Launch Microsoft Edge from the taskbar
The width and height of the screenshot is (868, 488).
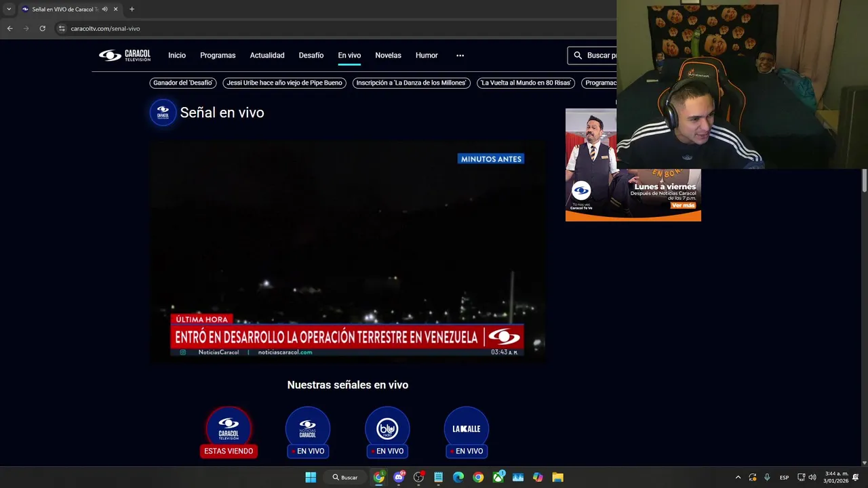[458, 477]
